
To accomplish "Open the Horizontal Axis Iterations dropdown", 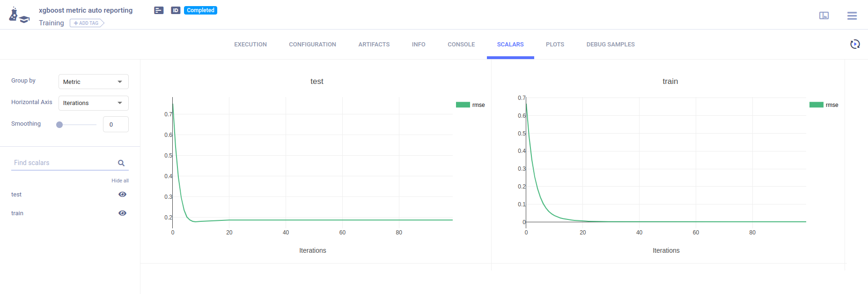I will (x=93, y=103).
